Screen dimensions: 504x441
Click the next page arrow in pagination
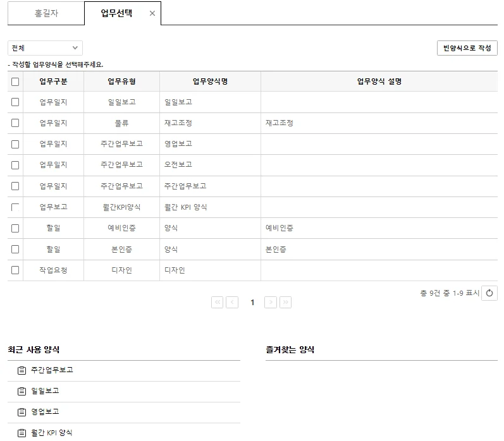271,303
